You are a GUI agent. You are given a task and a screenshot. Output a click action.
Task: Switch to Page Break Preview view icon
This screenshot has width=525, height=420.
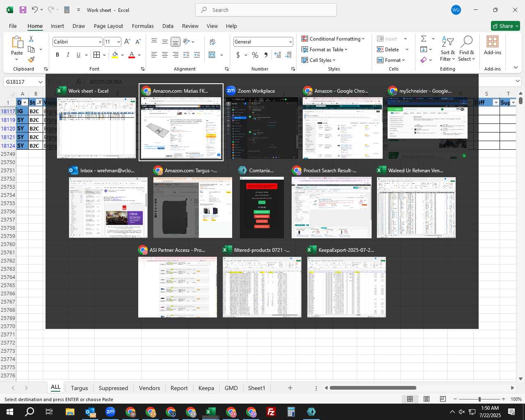443,399
